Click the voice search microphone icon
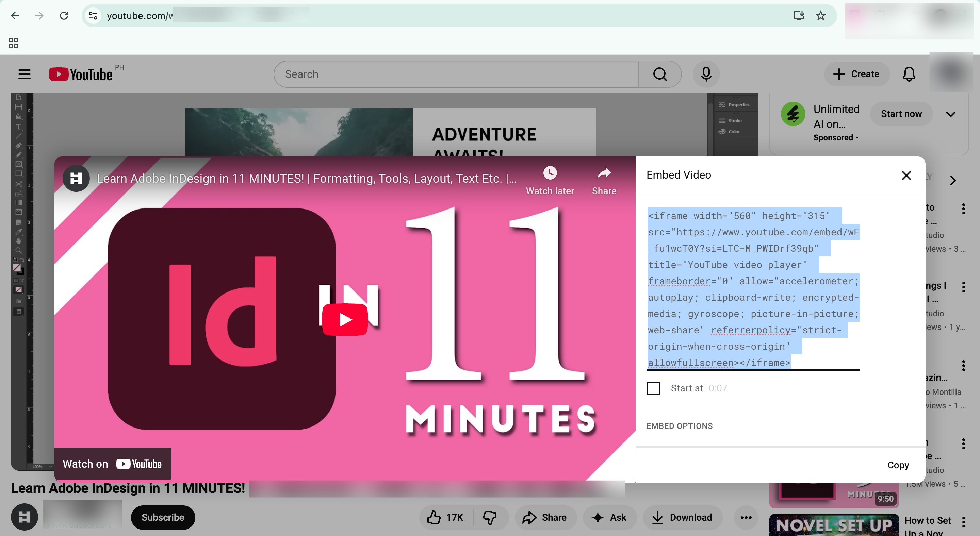The width and height of the screenshot is (980, 536). pyautogui.click(x=706, y=74)
